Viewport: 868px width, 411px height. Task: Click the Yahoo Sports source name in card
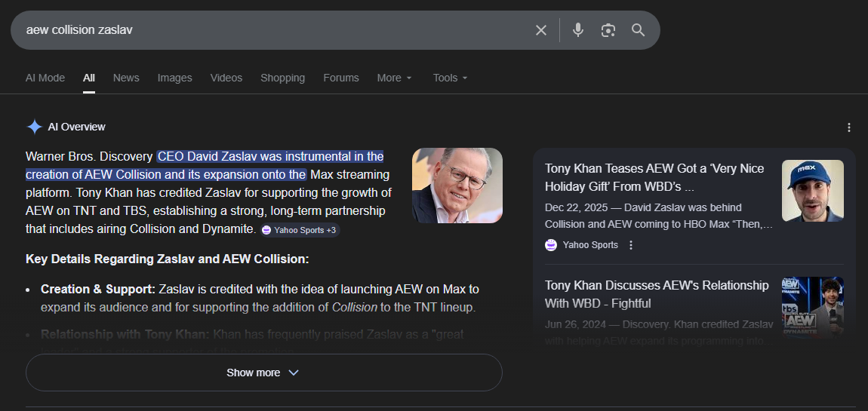[x=590, y=245]
